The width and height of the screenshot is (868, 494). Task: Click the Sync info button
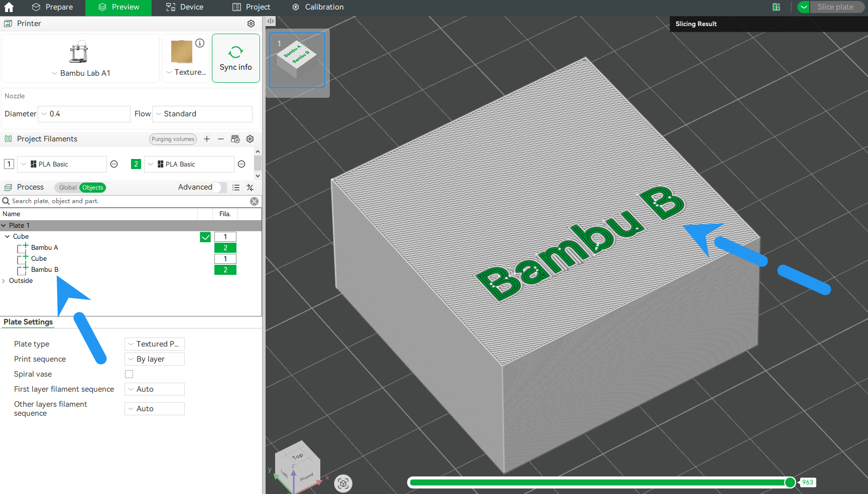[236, 58]
